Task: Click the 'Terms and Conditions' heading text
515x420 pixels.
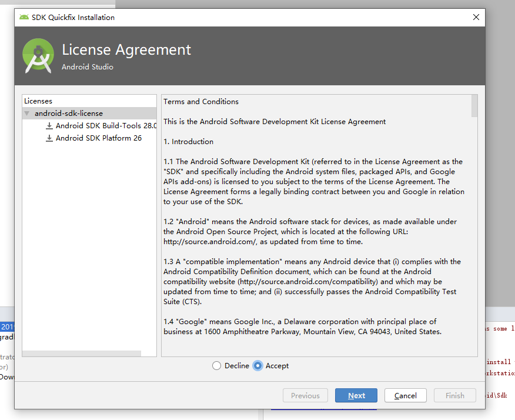Action: (x=201, y=102)
